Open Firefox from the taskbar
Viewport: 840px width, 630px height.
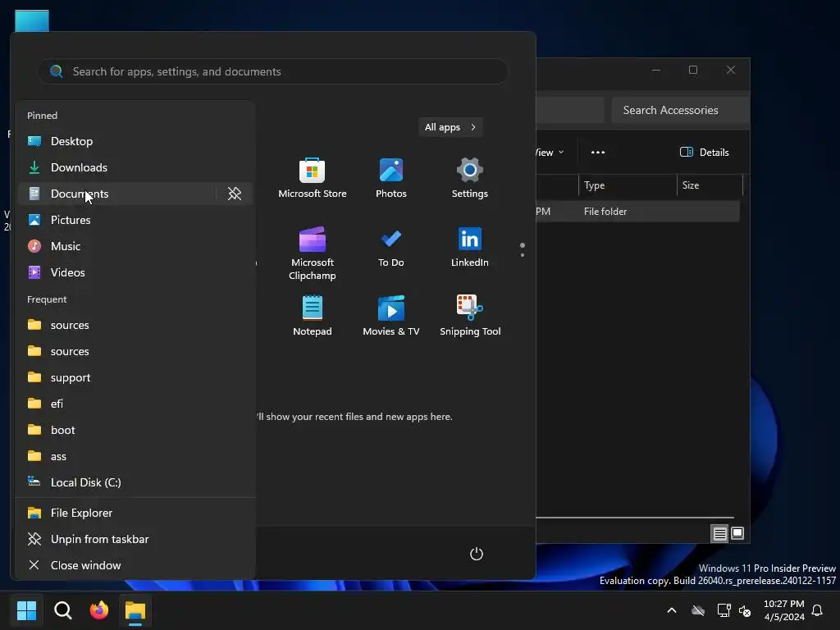tap(99, 610)
